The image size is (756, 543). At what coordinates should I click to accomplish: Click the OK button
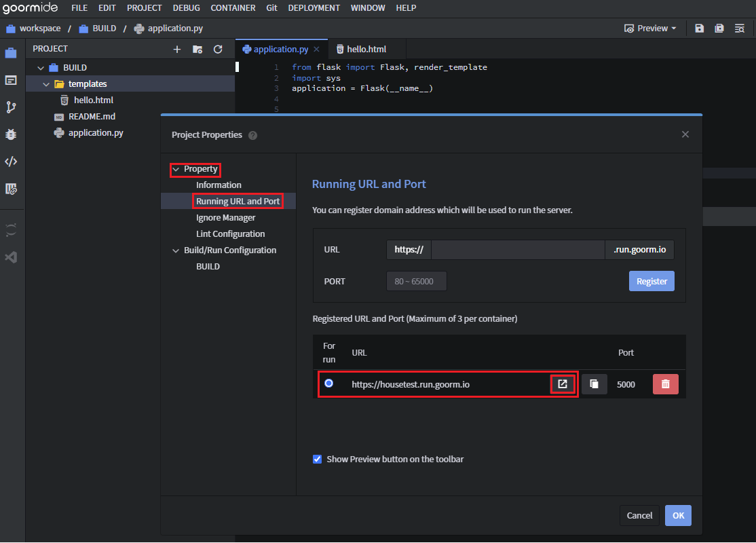pos(678,516)
